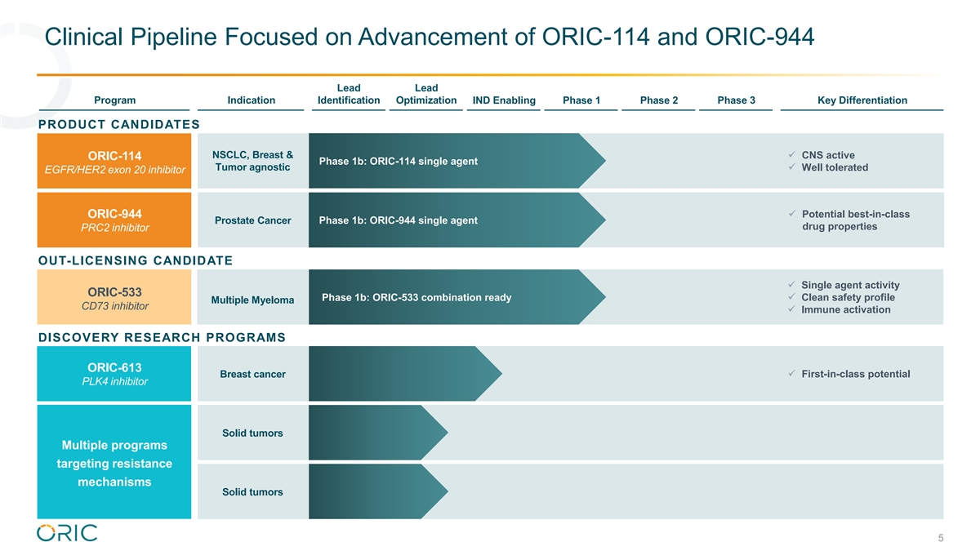The image size is (980, 551).
Task: Click the ORIC-533 CD73 inhibitor box
Action: pos(114,298)
